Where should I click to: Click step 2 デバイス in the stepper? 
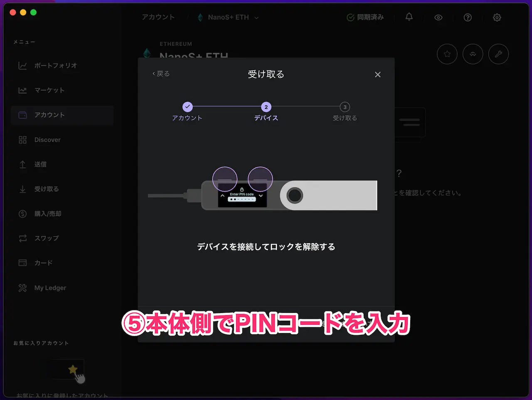[266, 107]
